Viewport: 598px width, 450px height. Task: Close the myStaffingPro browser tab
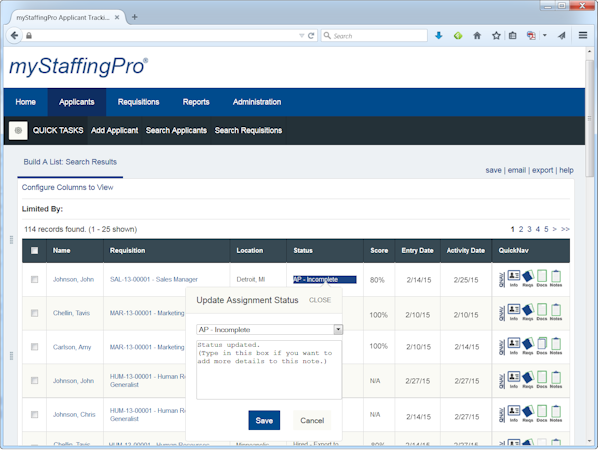117,17
